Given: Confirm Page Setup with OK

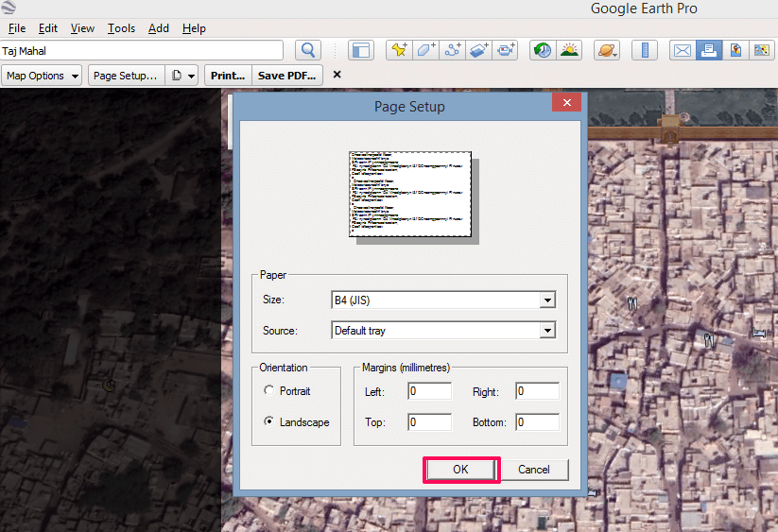Looking at the screenshot, I should point(460,470).
